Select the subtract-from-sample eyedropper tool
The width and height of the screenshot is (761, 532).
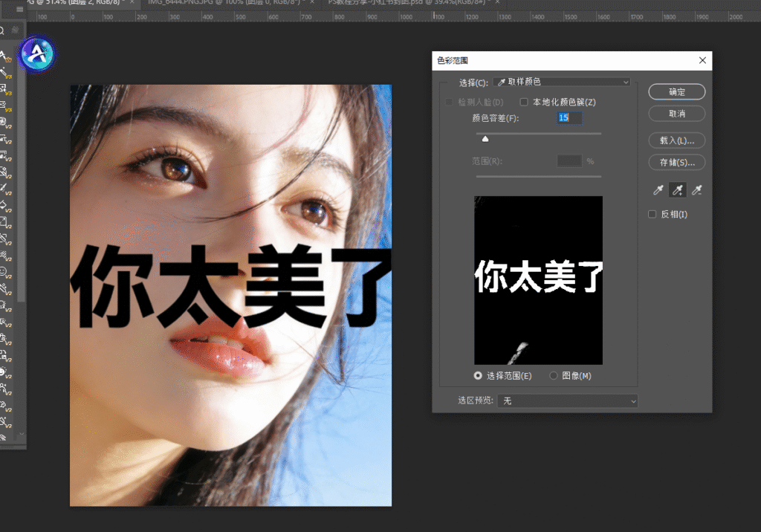[696, 191]
